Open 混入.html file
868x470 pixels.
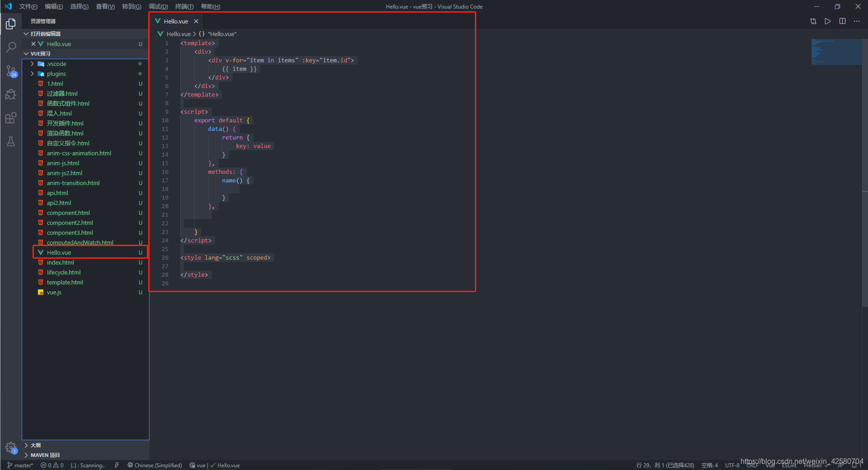pos(86,113)
